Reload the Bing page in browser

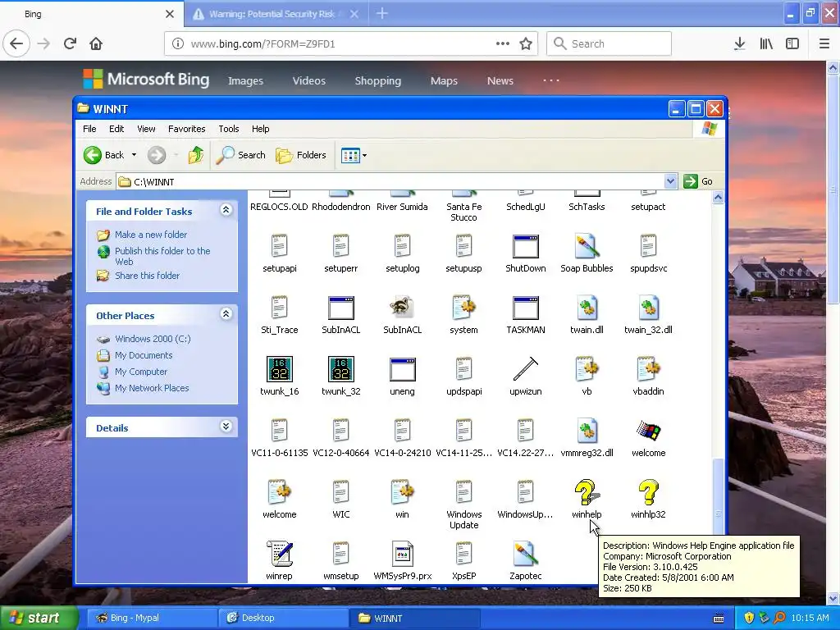[70, 43]
